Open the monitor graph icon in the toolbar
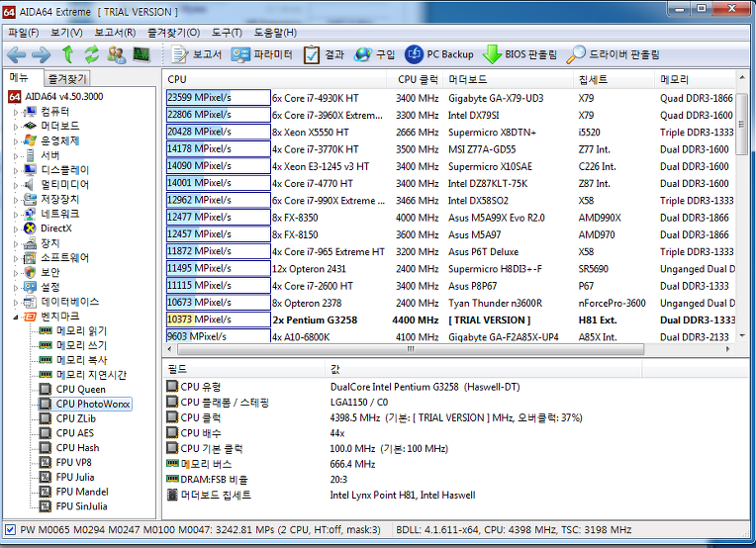The height and width of the screenshot is (548, 756). [x=142, y=54]
